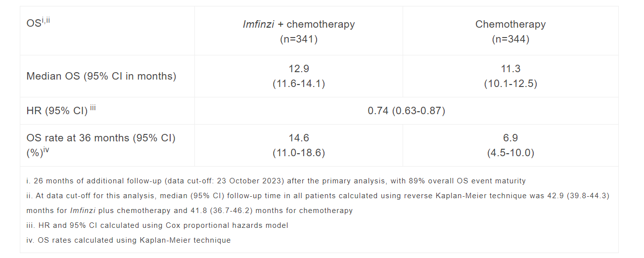Select the Chemotherapy column header
Screen dimensions: 644x258
point(510,24)
